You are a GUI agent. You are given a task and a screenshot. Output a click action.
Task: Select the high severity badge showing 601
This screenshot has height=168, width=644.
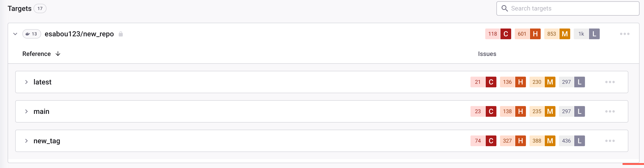tap(527, 34)
